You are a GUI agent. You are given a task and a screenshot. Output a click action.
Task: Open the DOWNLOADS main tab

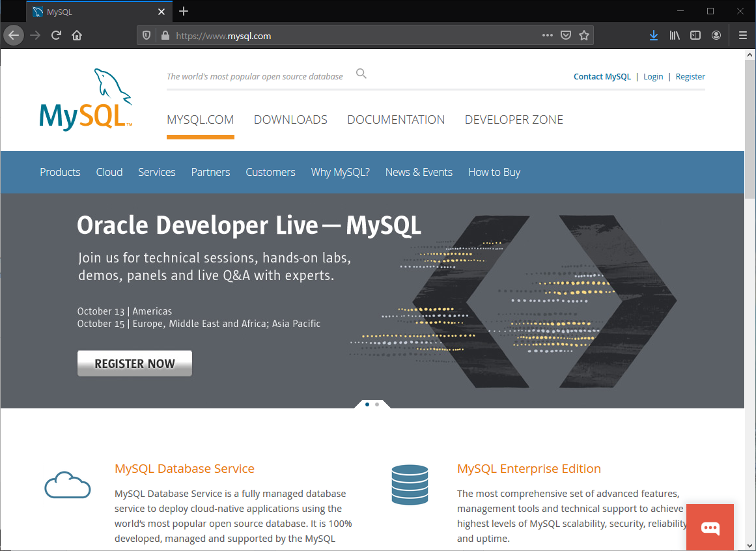[x=290, y=120]
